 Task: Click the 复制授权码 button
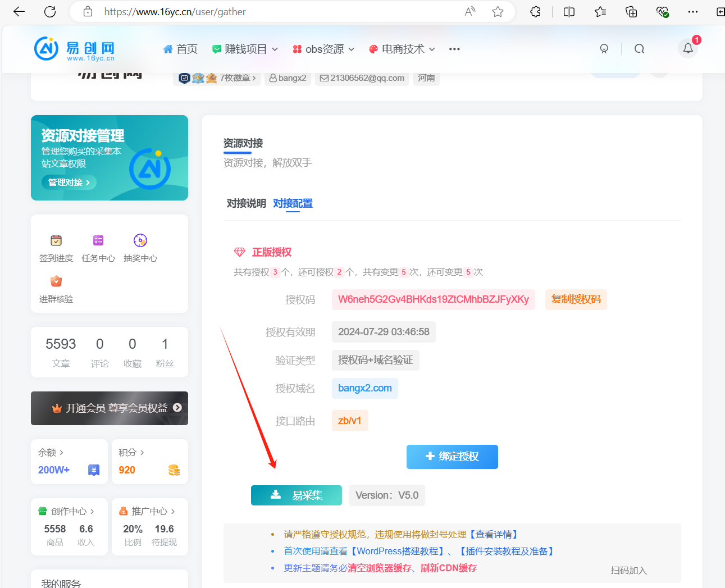pos(576,299)
